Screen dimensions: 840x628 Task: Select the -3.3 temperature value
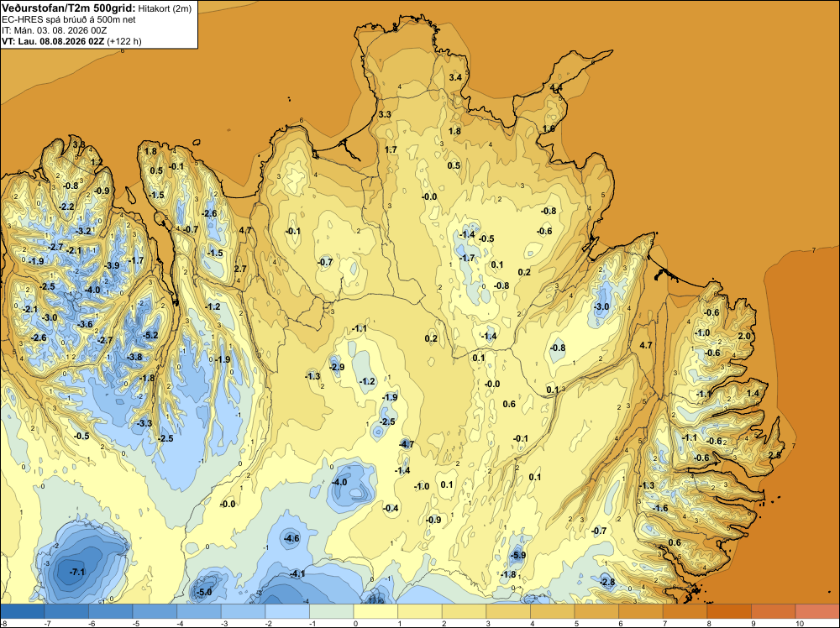tap(144, 423)
